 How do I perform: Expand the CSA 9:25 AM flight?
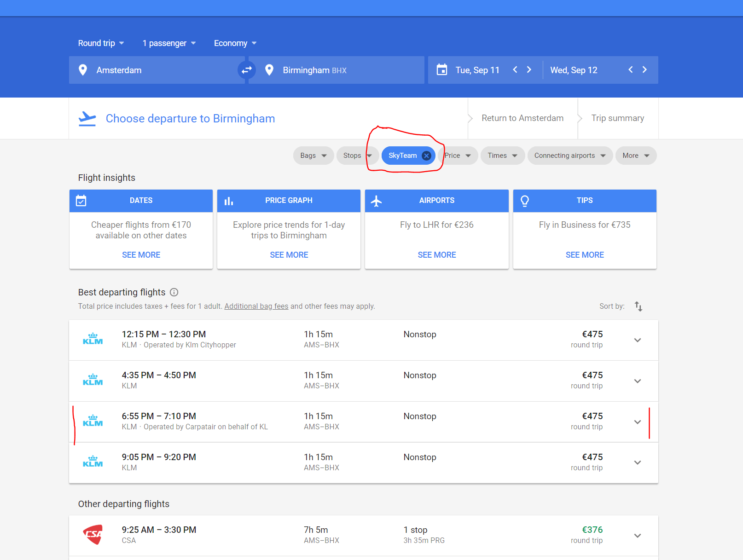pos(638,536)
